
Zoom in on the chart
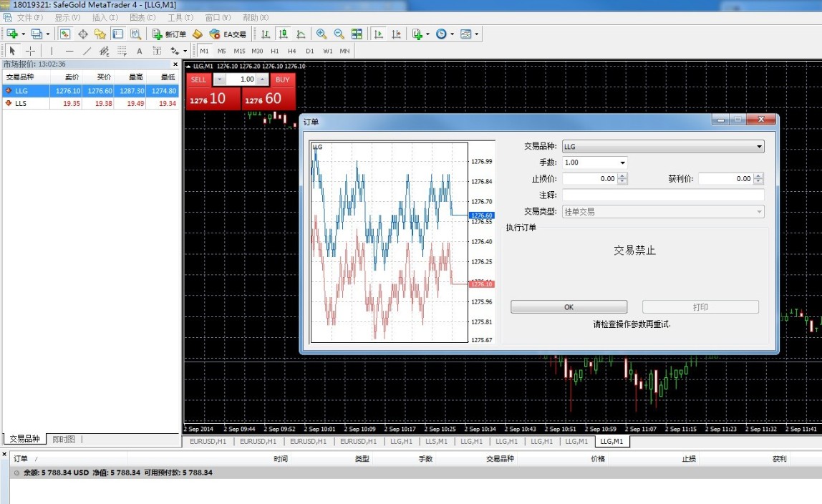coord(321,34)
